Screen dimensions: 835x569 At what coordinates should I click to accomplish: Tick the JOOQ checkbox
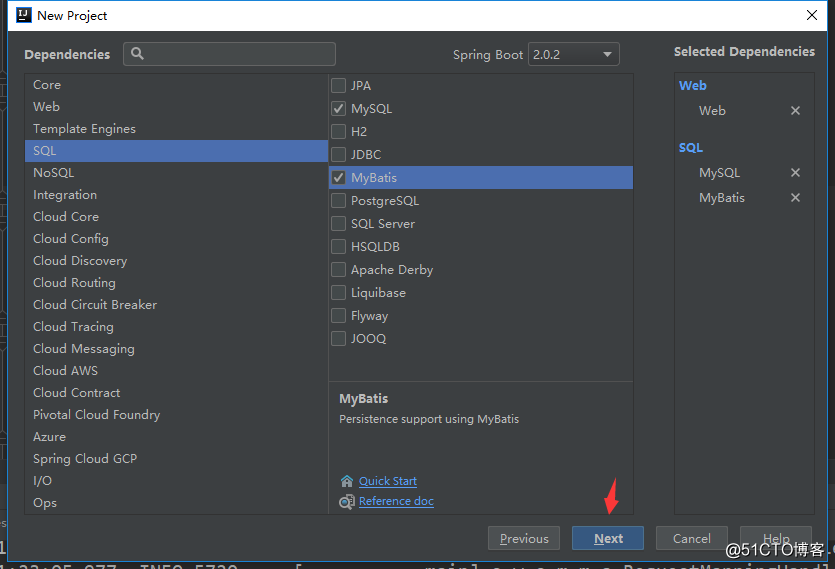pos(338,338)
